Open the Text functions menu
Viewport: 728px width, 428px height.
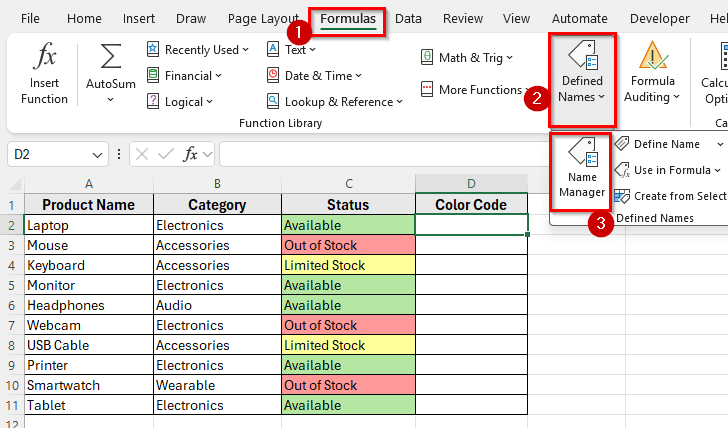click(x=291, y=50)
